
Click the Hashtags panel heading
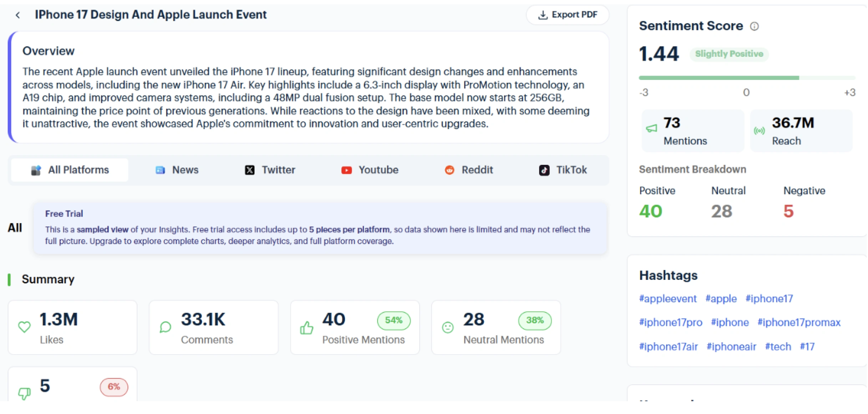[668, 276]
